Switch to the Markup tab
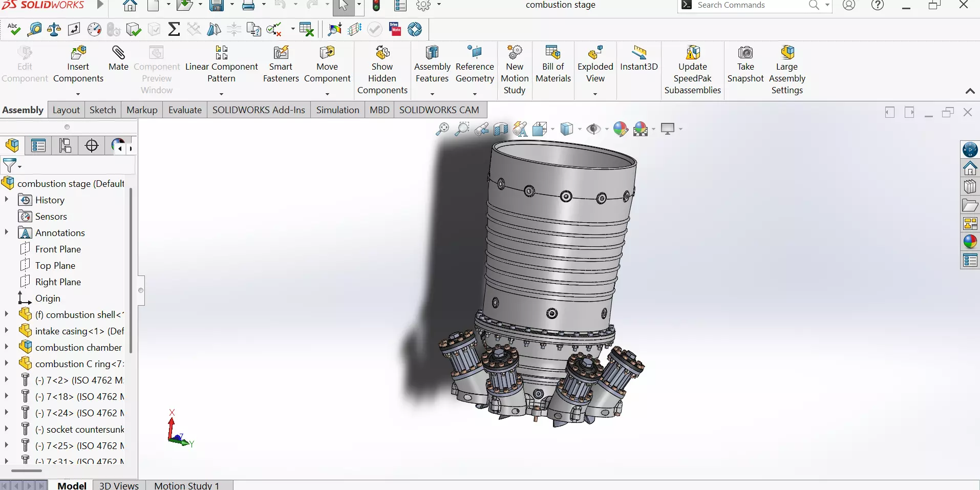This screenshot has width=980, height=490. (142, 110)
